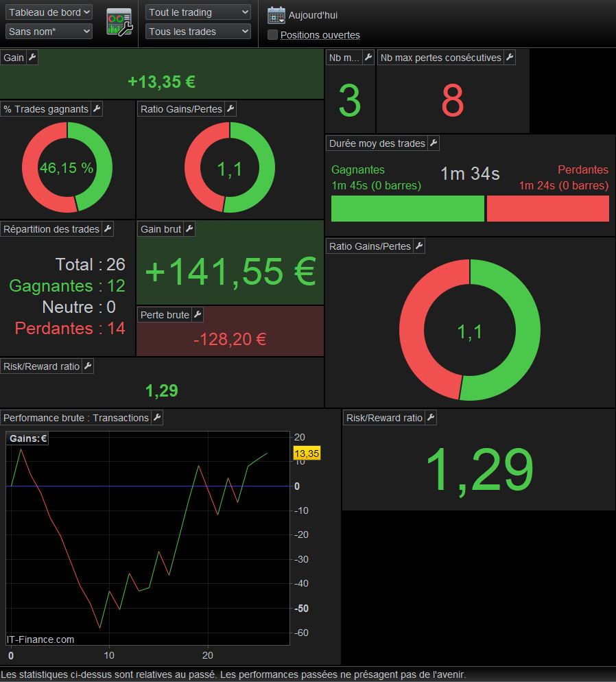Select the Répartition des trades title
The width and height of the screenshot is (616, 682).
(x=51, y=229)
